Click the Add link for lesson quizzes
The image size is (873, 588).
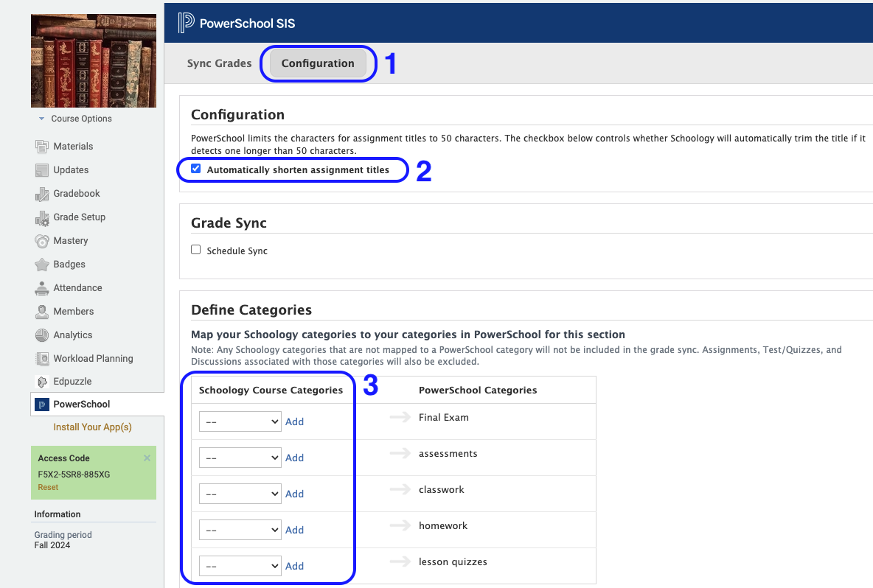294,567
